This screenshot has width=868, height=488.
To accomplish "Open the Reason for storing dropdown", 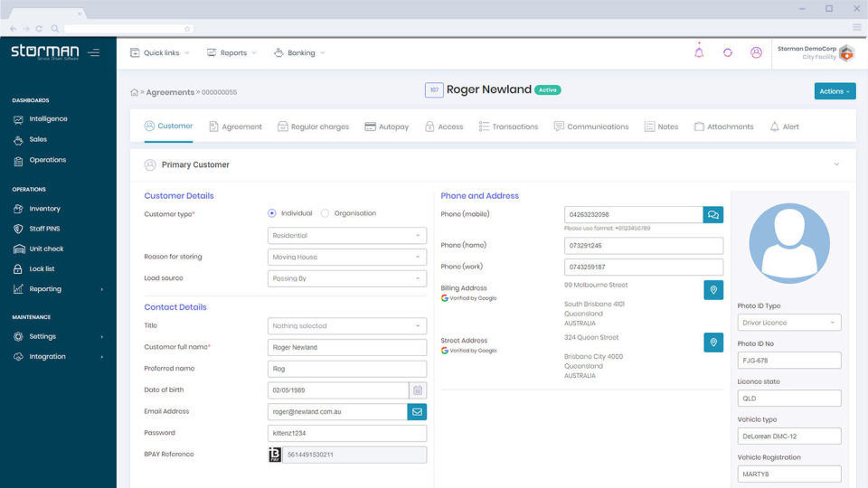I will pos(346,258).
